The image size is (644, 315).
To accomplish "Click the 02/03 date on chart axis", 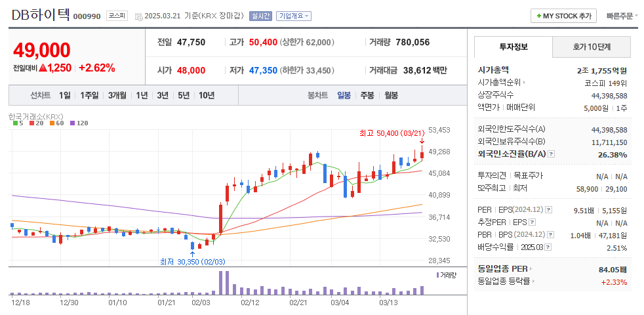I will [201, 303].
